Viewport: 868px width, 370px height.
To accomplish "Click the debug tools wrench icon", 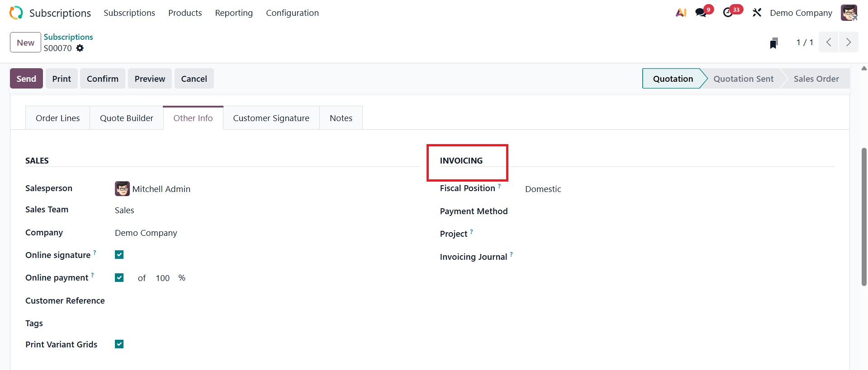I will (x=757, y=13).
